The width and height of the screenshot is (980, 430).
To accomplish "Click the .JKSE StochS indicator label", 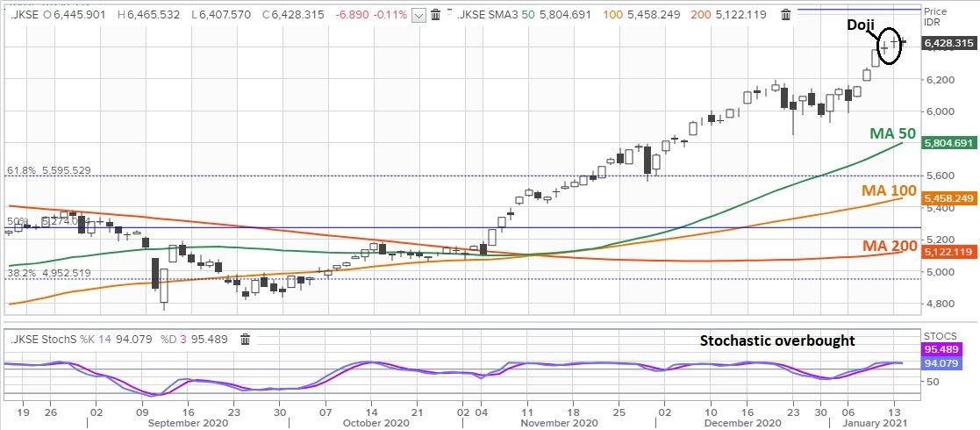I will click(x=43, y=340).
